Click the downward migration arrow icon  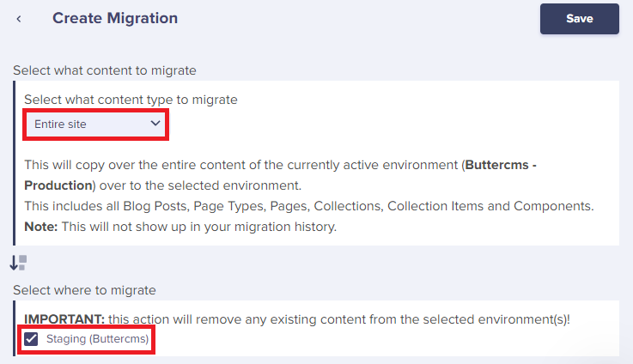click(14, 263)
